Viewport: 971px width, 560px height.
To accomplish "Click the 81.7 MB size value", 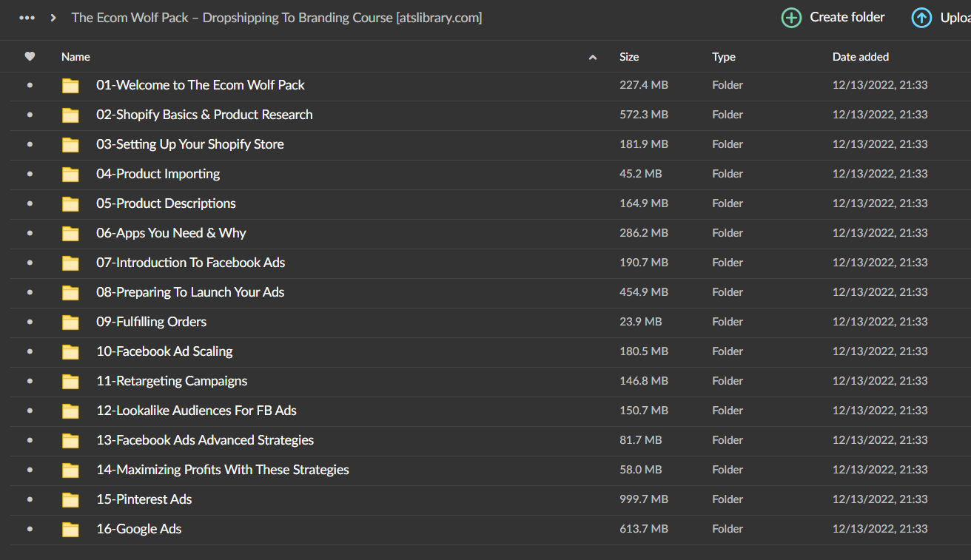I will pos(641,440).
